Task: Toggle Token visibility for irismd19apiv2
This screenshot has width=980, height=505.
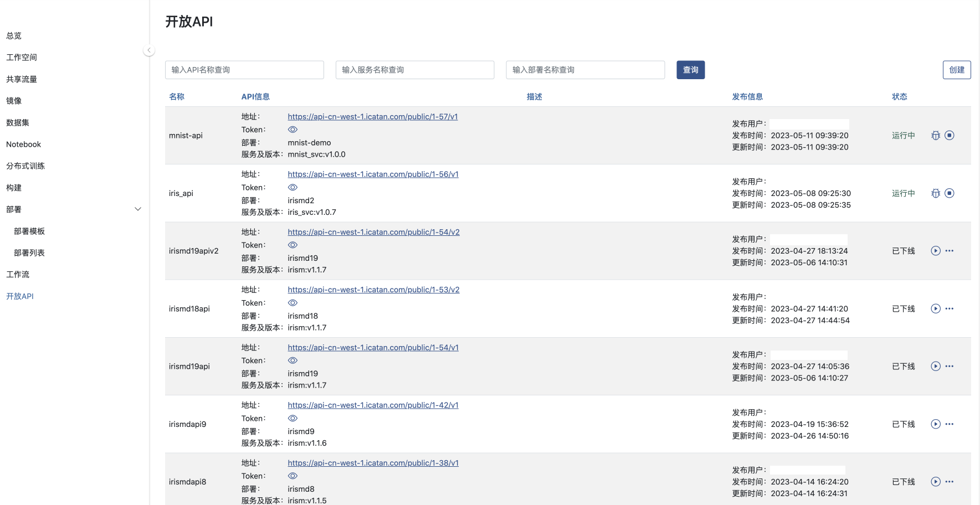Action: point(293,245)
